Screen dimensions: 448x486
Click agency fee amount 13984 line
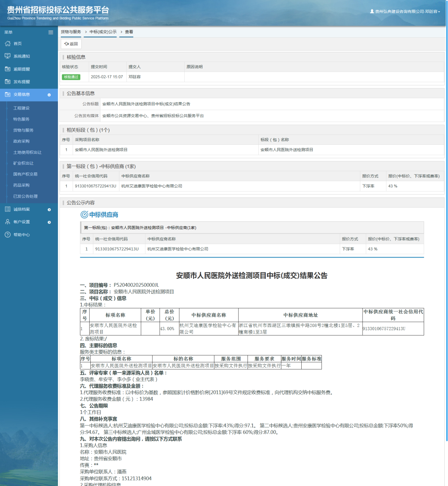click(x=116, y=399)
